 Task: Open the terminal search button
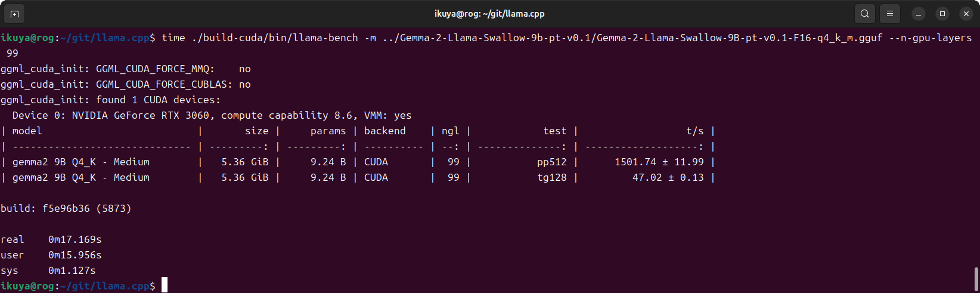(x=865, y=14)
